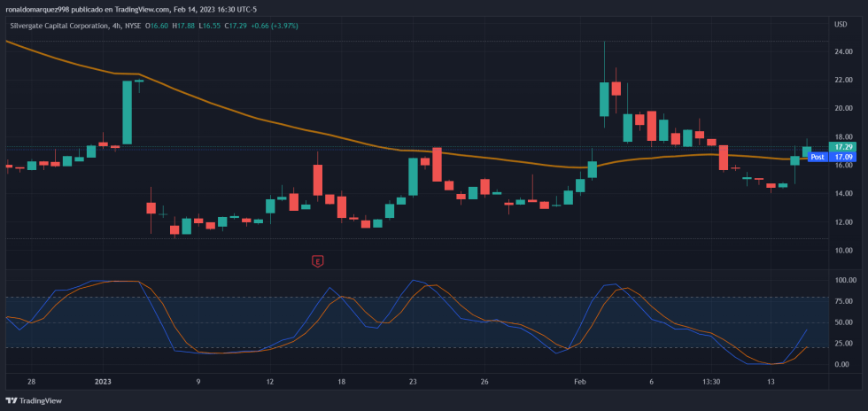Click the 100.00 oscillator scale label
The width and height of the screenshot is (868, 411).
846,281
